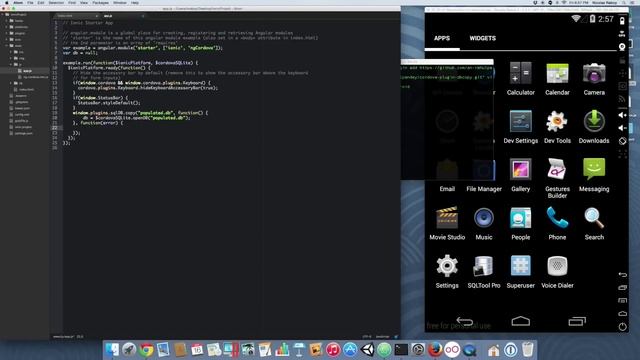
Task: Open the Messaging app in the emulator
Action: coord(594,175)
